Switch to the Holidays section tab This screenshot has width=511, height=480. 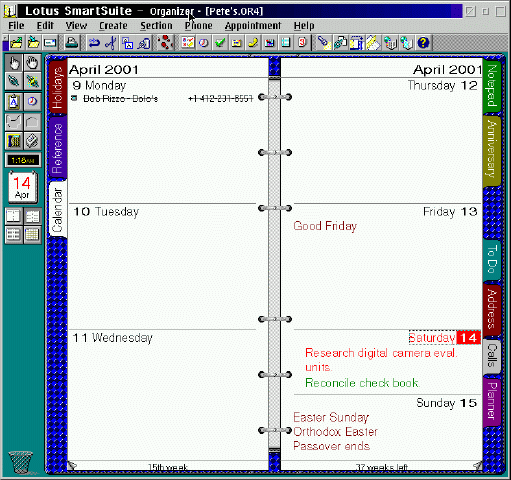(x=58, y=87)
